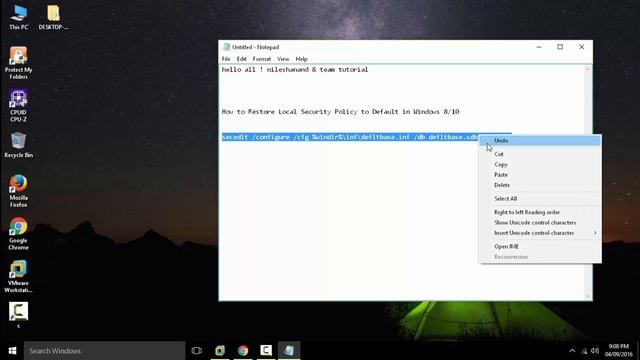Choose Select All in context menu

click(540, 198)
